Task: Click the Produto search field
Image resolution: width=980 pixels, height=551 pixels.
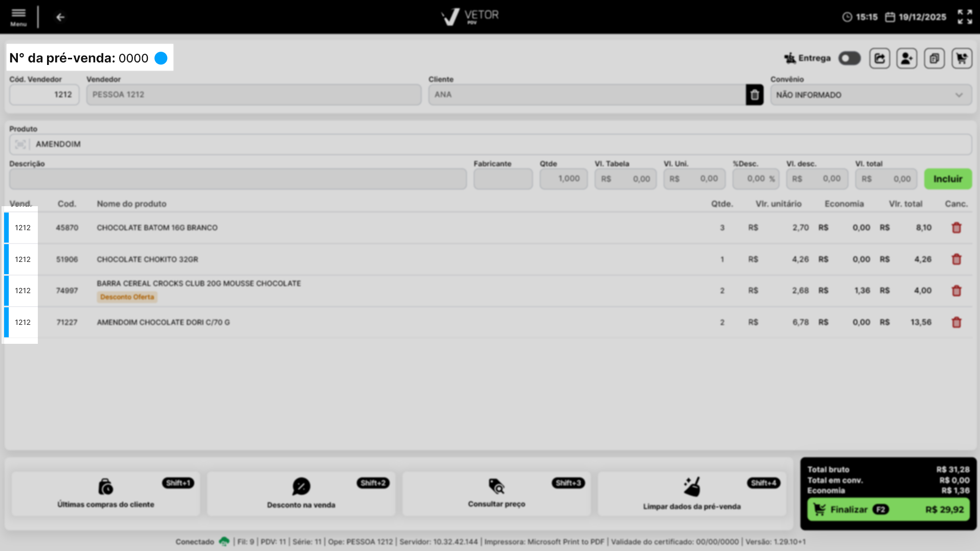Action: [x=490, y=144]
